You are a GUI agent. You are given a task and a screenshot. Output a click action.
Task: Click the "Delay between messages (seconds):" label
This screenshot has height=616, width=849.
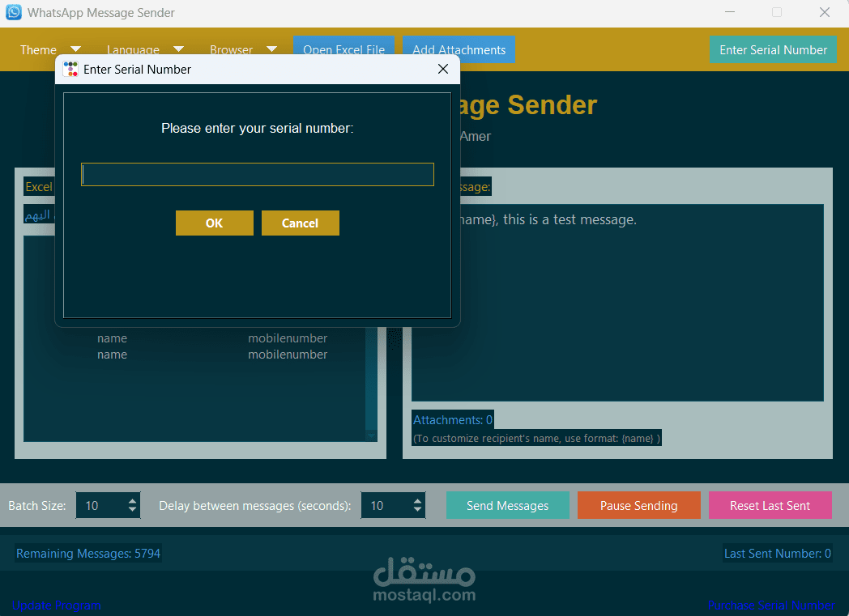click(x=255, y=506)
